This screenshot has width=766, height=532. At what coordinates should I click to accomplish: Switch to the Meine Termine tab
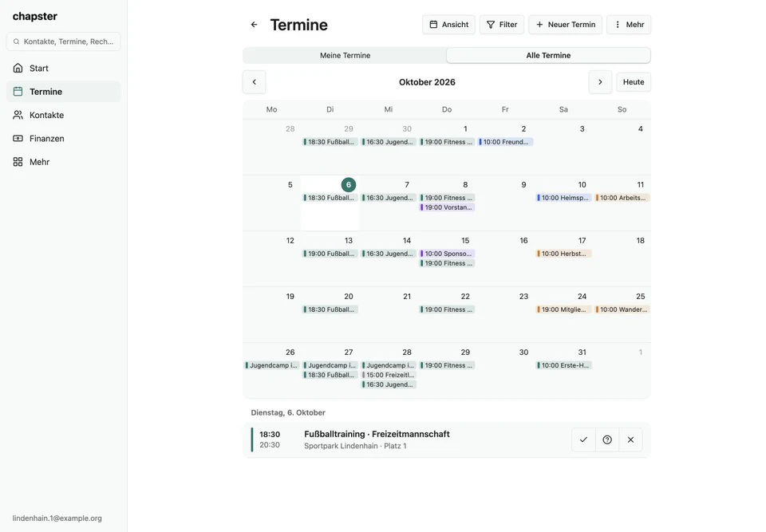click(x=345, y=55)
